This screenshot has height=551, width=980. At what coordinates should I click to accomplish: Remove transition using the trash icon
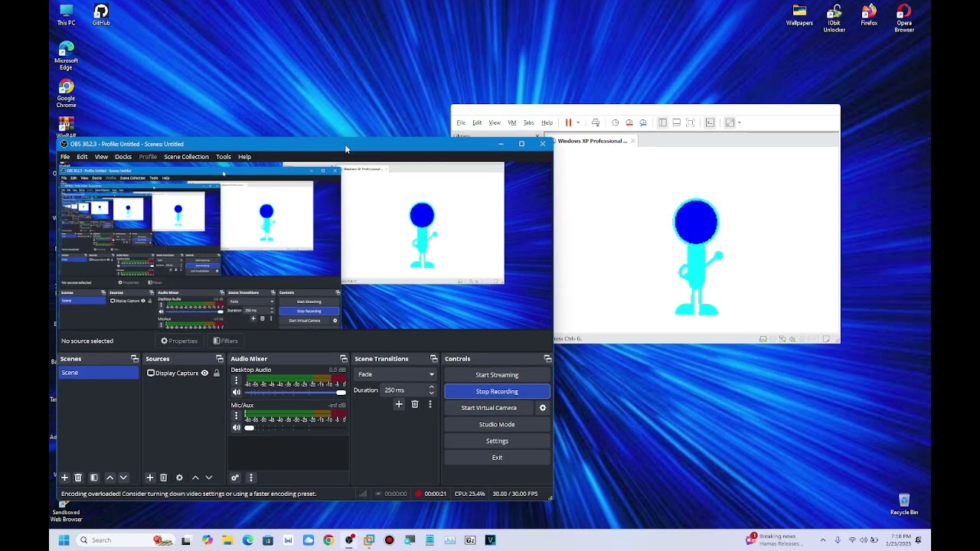tap(415, 404)
